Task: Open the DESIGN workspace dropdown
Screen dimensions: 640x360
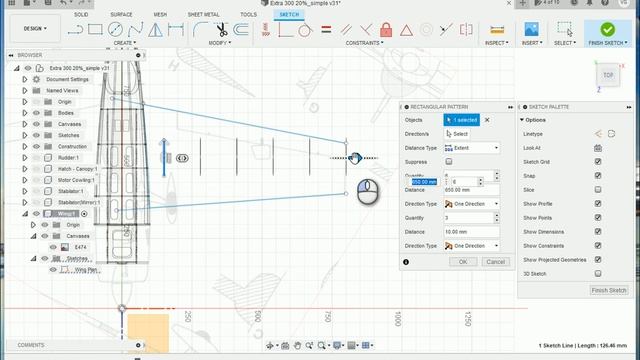Action: 35,29
